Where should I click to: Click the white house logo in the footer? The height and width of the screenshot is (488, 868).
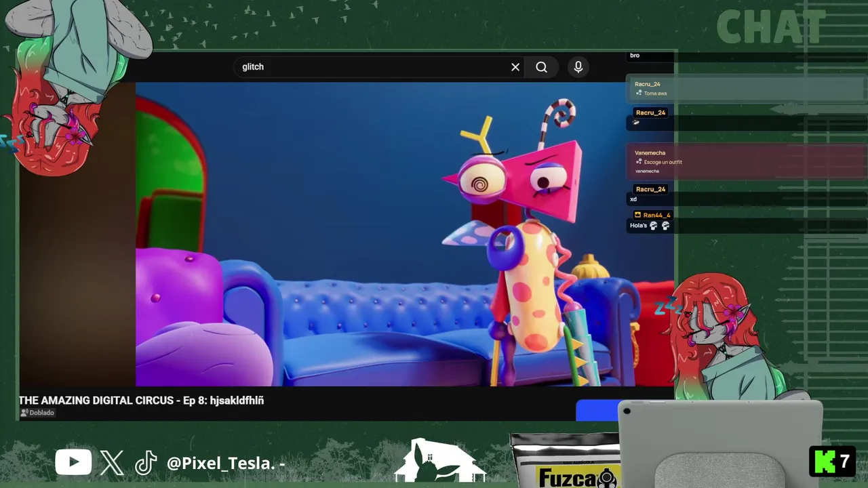pyautogui.click(x=439, y=460)
